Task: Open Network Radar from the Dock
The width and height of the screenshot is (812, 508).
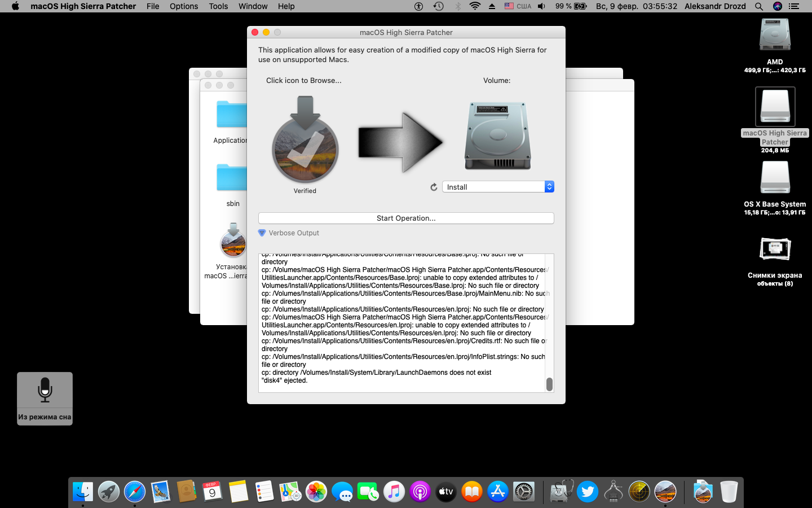Action: pos(639,492)
